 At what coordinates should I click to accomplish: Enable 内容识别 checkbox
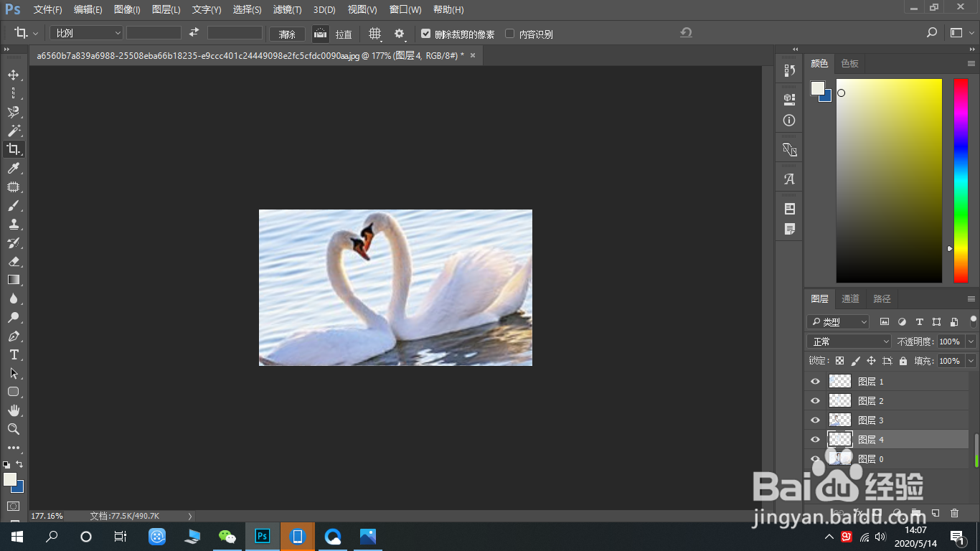(509, 34)
